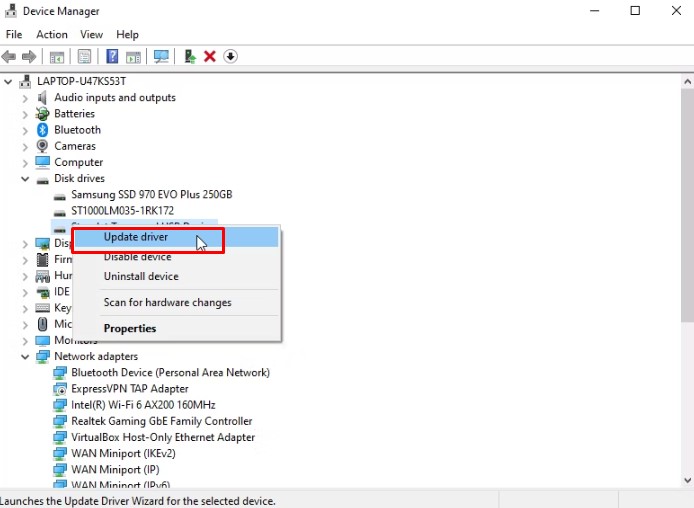Image resolution: width=694 pixels, height=508 pixels.
Task: Open the Action menu
Action: coord(52,35)
